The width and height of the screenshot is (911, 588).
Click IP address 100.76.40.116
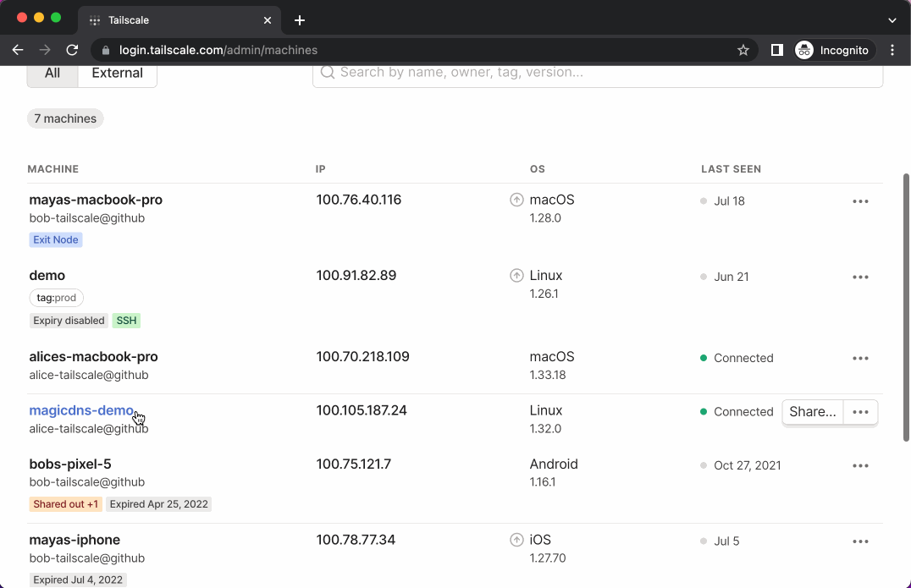pyautogui.click(x=358, y=200)
